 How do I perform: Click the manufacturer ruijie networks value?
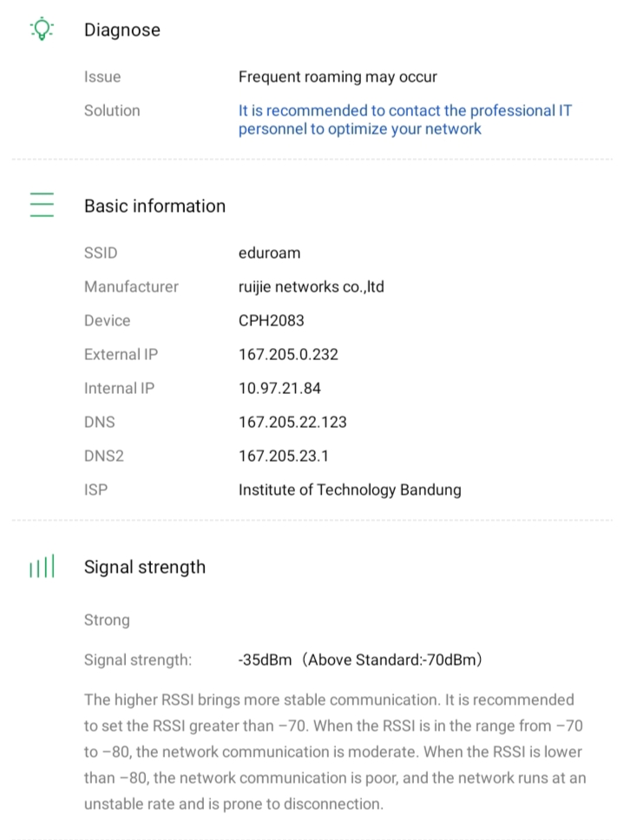(311, 286)
